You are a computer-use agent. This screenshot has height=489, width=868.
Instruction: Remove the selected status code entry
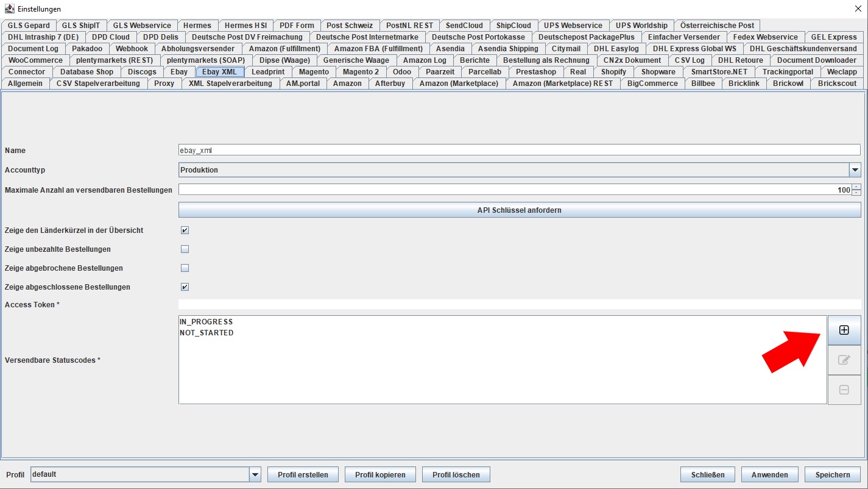coord(844,390)
